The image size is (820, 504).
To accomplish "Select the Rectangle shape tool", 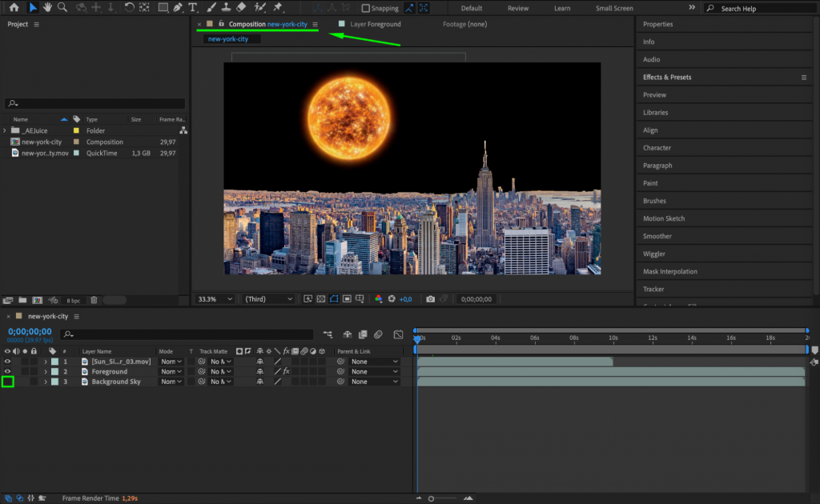I will point(162,8).
